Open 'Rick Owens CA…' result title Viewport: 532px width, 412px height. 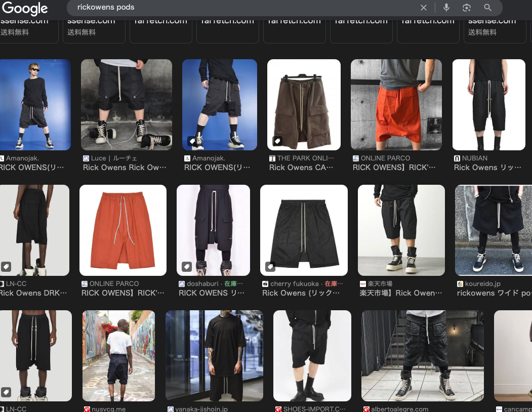[x=301, y=168]
